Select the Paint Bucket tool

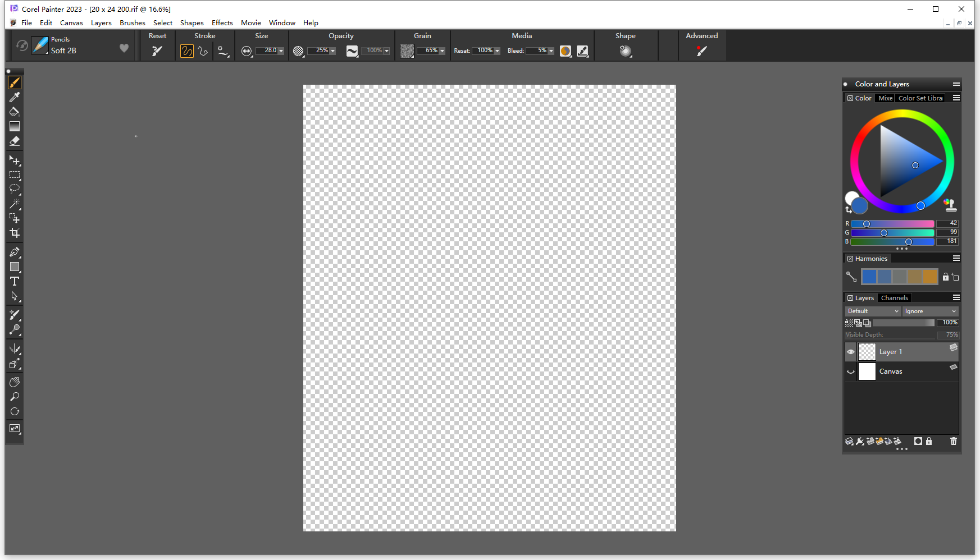tap(15, 112)
